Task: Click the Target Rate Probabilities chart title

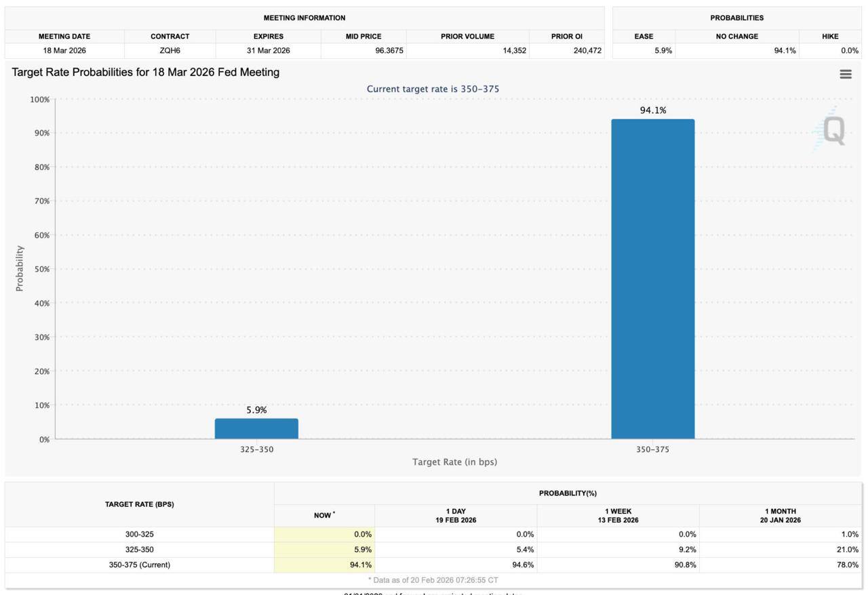Action: (146, 73)
